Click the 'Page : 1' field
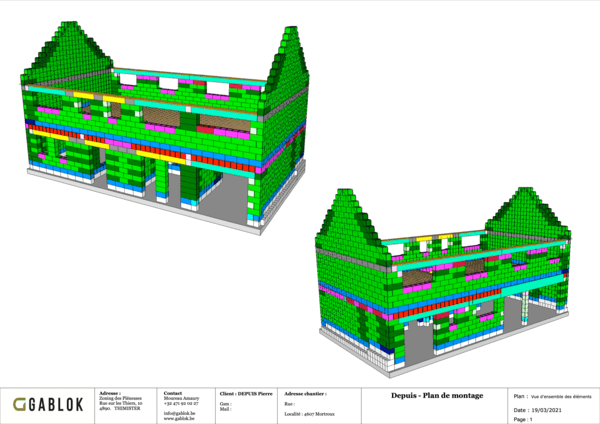This screenshot has height=424, width=600. [523, 419]
